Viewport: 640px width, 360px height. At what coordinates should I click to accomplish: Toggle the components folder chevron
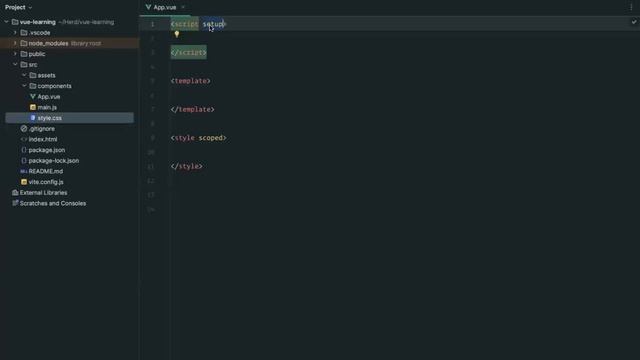[24, 86]
